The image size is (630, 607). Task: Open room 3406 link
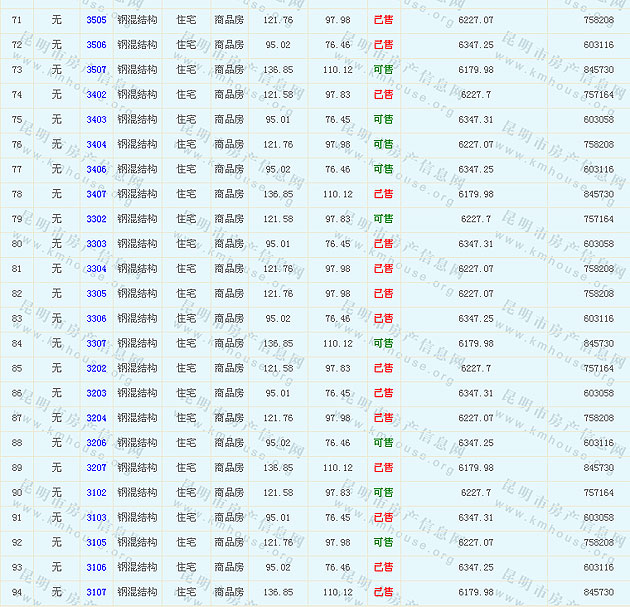click(96, 170)
